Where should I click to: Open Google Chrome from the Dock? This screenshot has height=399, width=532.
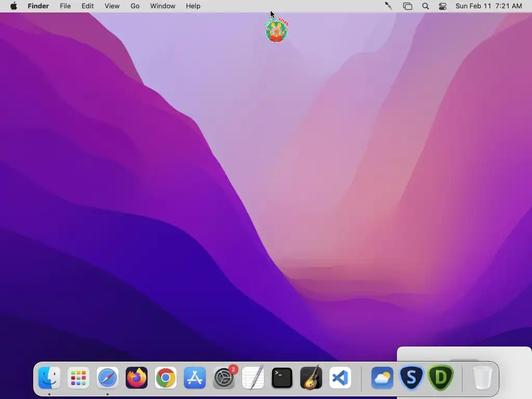click(166, 378)
